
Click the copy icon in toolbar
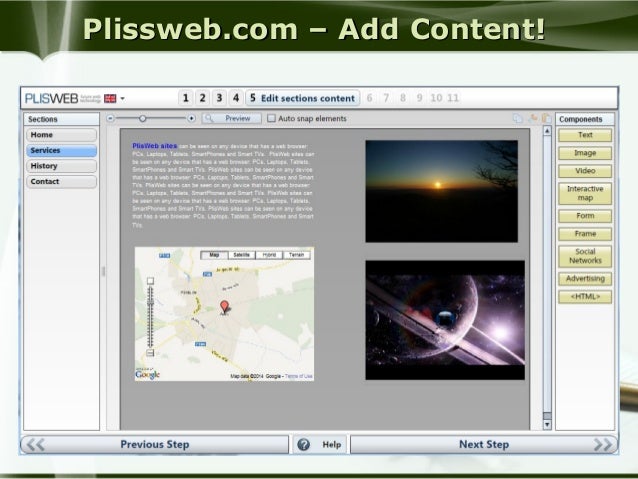[x=518, y=118]
